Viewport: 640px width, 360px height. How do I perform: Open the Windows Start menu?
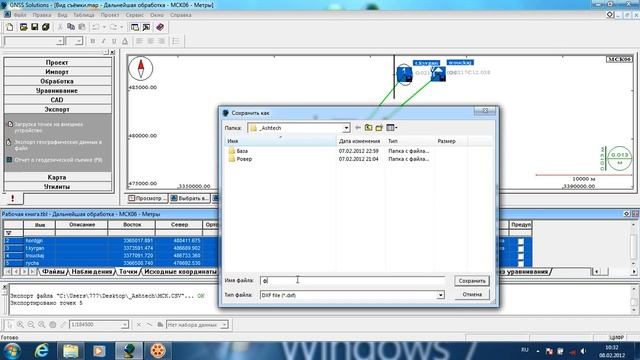[12, 351]
